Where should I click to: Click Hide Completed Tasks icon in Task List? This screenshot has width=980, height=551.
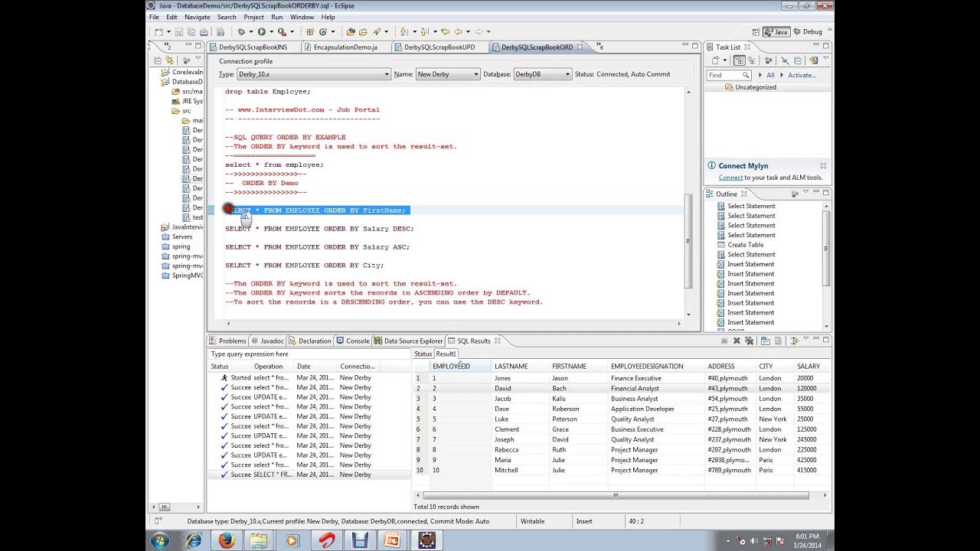785,60
